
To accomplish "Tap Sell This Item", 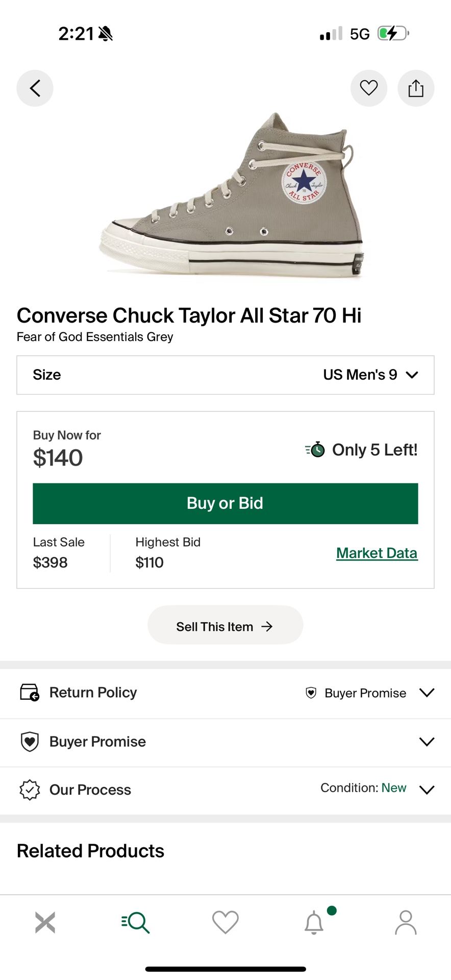I will pos(225,625).
